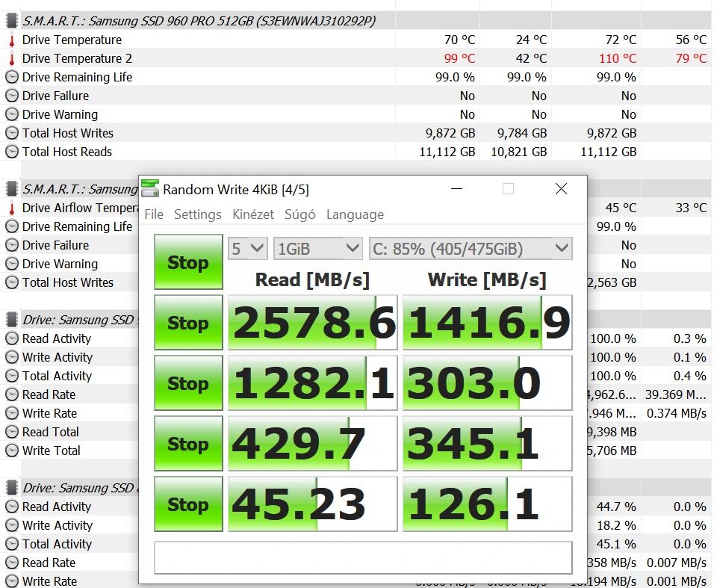Click the drive chip icon of S.M.A.R.T. 960 PRO header
Screen dimensions: 714x588
[x=12, y=21]
